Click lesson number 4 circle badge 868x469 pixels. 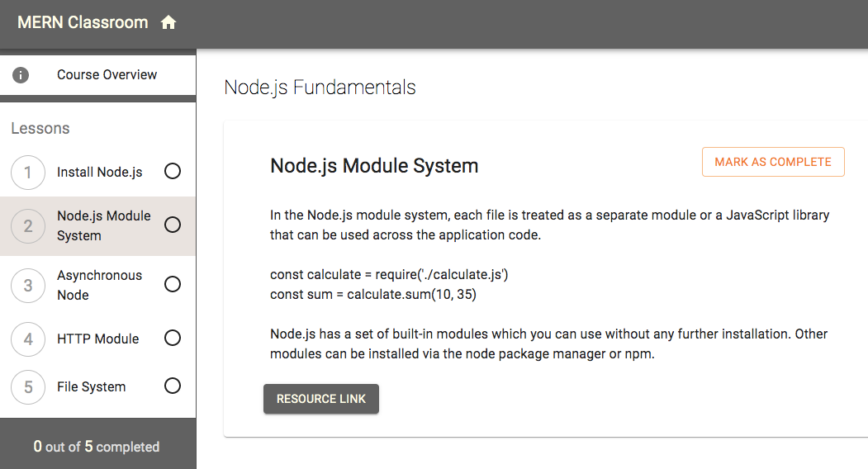pos(28,339)
